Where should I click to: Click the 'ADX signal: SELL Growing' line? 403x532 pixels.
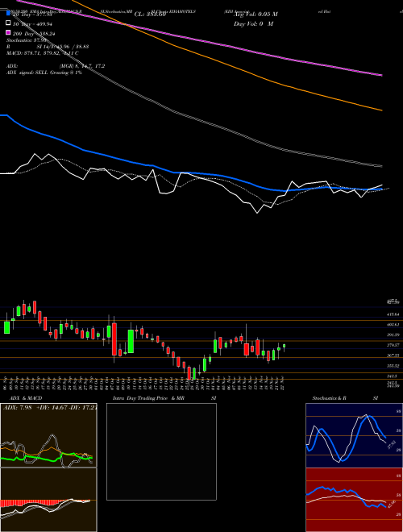point(44,73)
